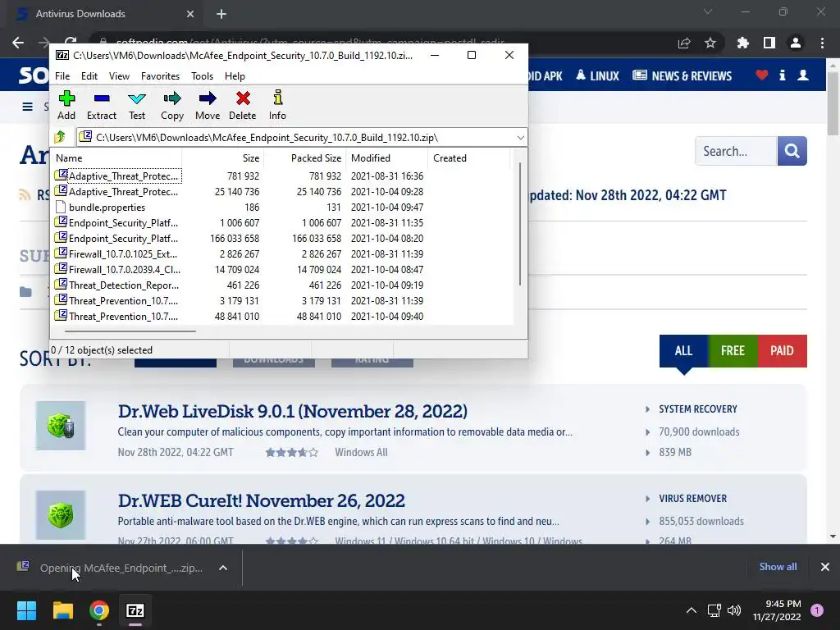Click Softpedia user account icon
This screenshot has height=630, width=840.
[x=803, y=75]
